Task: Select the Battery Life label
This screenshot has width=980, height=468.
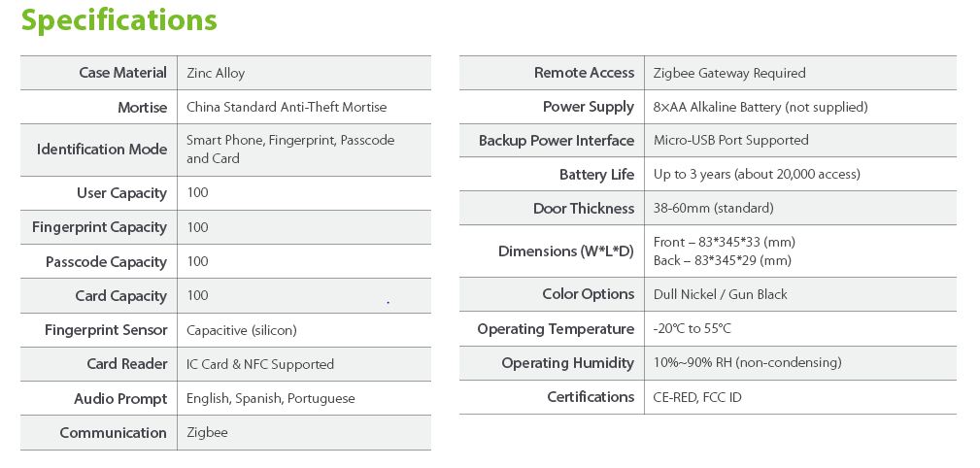Action: tap(596, 175)
